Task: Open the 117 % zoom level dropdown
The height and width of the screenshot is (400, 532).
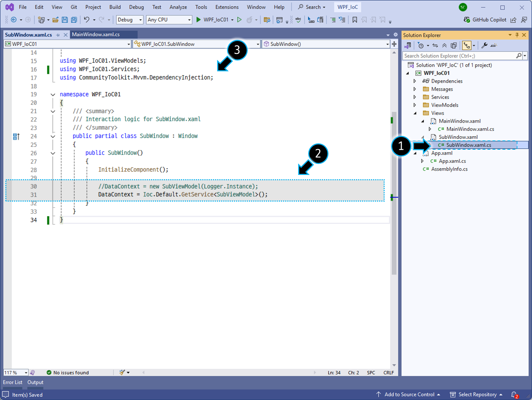Action: tap(16, 373)
